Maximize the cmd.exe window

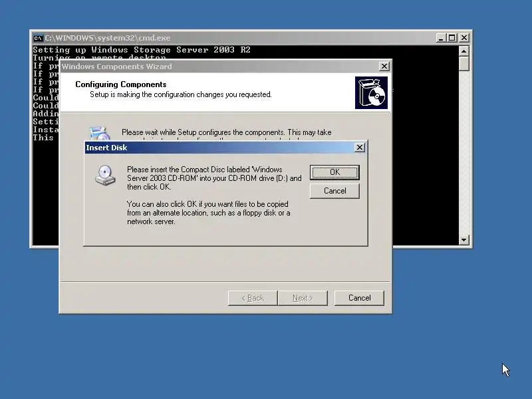point(452,38)
